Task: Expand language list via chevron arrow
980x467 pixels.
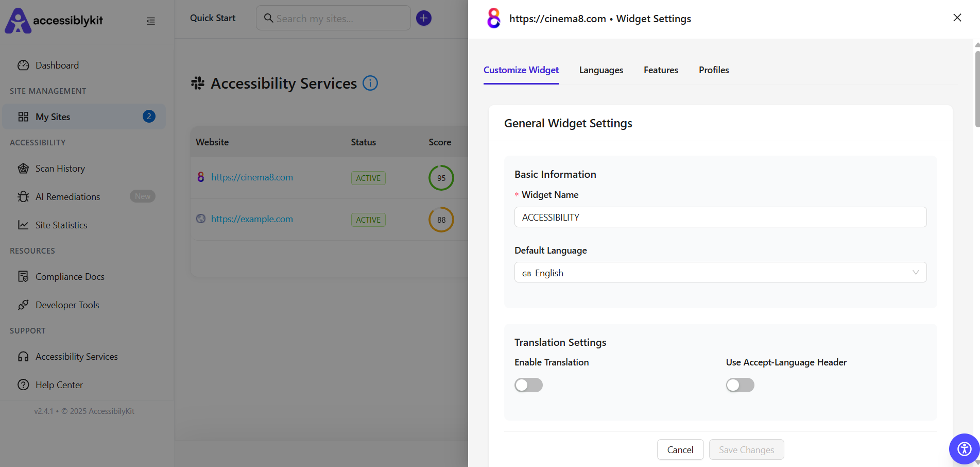Action: pos(916,272)
